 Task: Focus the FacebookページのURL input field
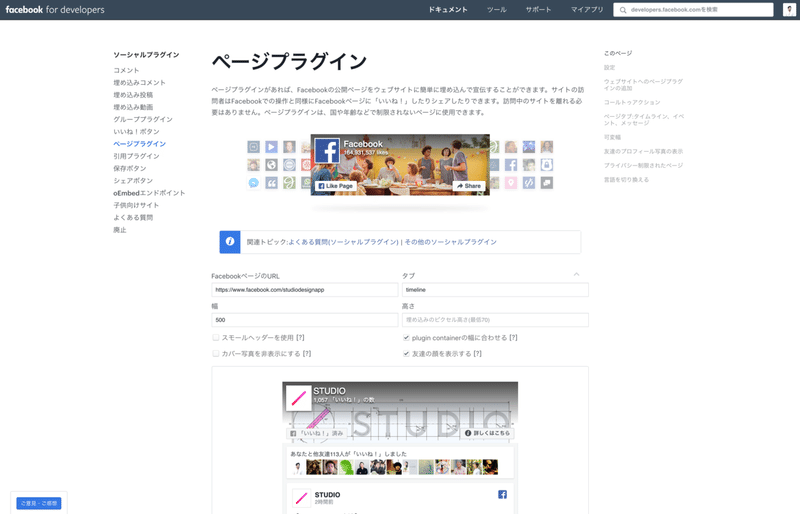pyautogui.click(x=305, y=289)
